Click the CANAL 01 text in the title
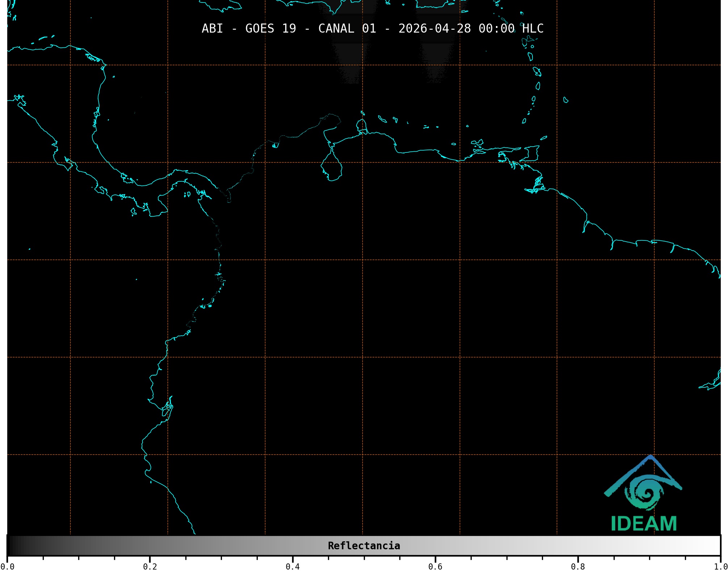The image size is (728, 571). pos(347,29)
